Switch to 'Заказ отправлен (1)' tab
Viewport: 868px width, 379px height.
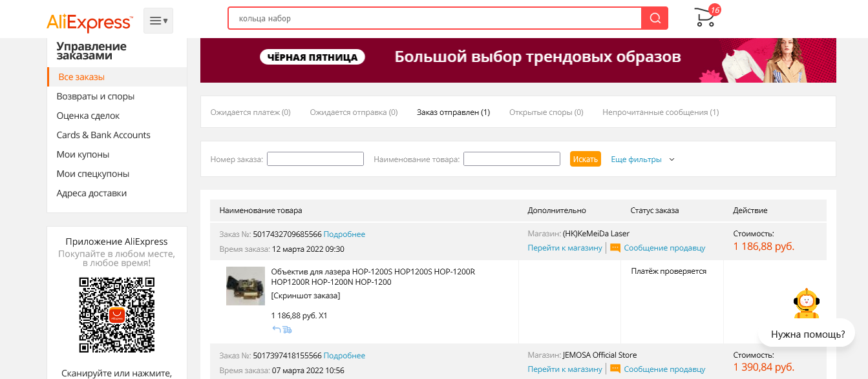click(x=453, y=112)
